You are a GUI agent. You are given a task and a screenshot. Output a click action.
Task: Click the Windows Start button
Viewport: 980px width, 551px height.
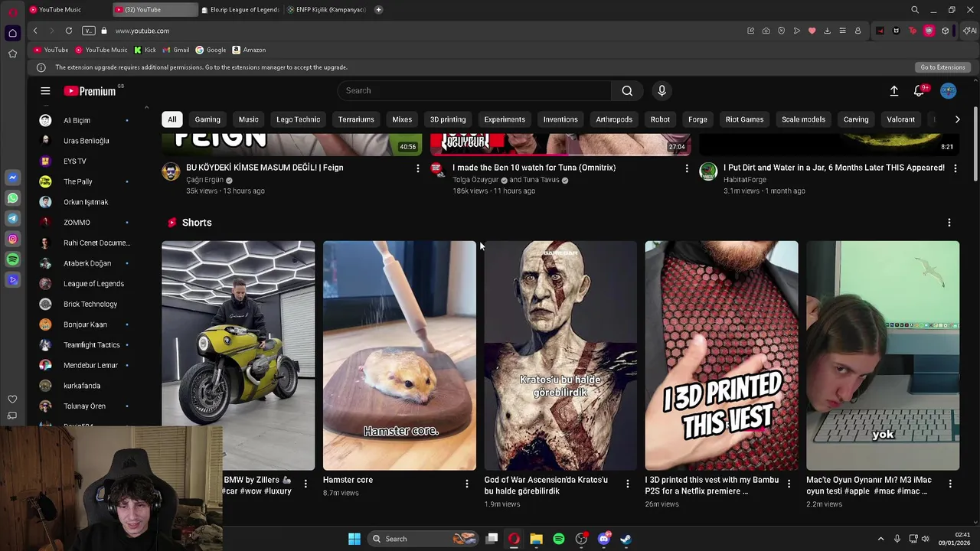click(x=354, y=539)
